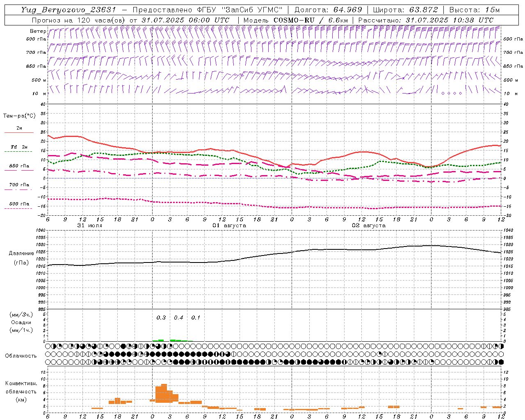Select the (мм/3ч.) precipitation unit label
This screenshot has width=525, height=420.
21,315
